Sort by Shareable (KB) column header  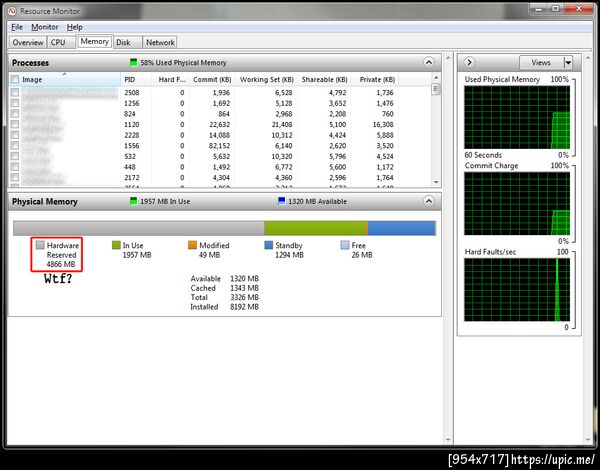coord(324,80)
